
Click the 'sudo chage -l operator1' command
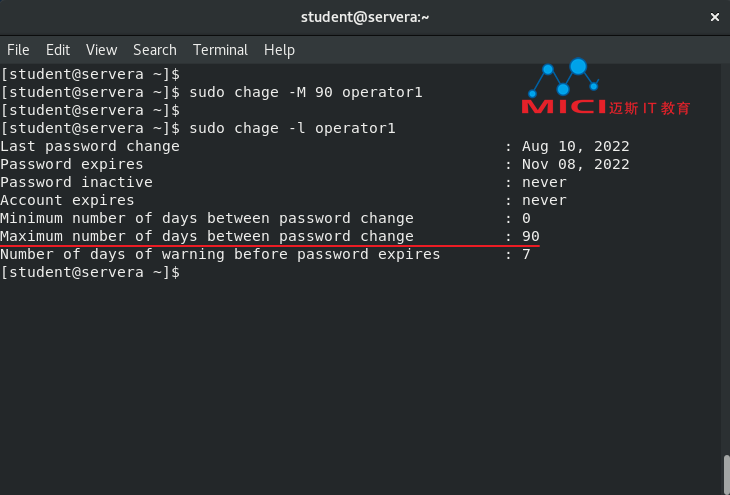tap(292, 128)
